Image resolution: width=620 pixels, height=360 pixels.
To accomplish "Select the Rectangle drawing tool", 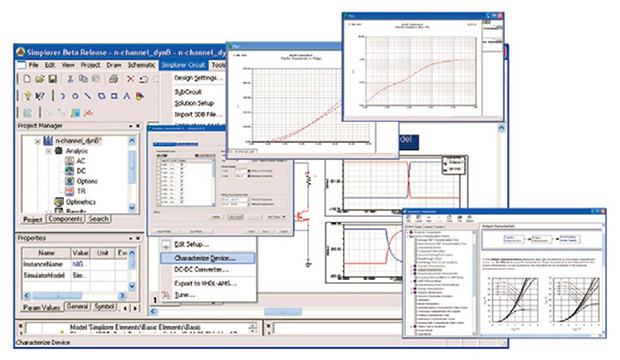I will coord(114,96).
